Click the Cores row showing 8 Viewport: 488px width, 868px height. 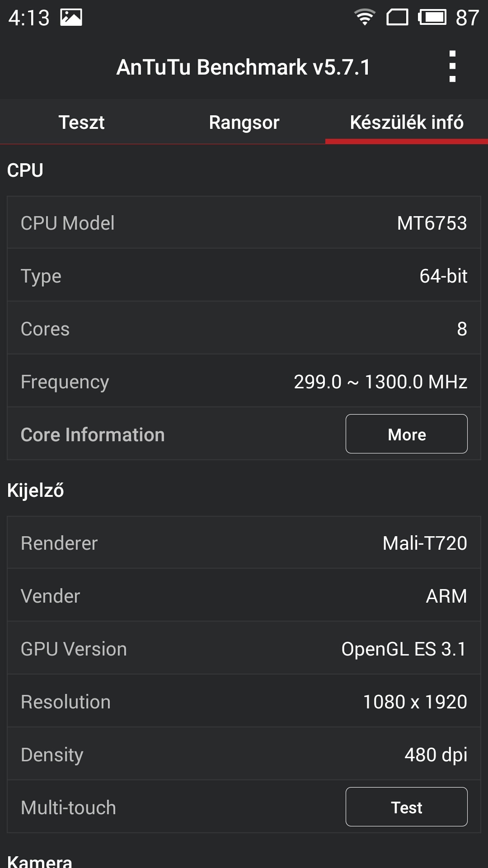coord(244,328)
